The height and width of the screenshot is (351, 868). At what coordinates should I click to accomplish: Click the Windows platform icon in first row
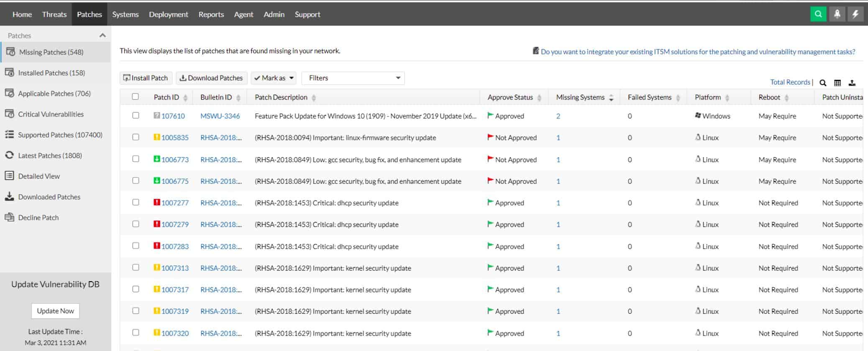[698, 115]
